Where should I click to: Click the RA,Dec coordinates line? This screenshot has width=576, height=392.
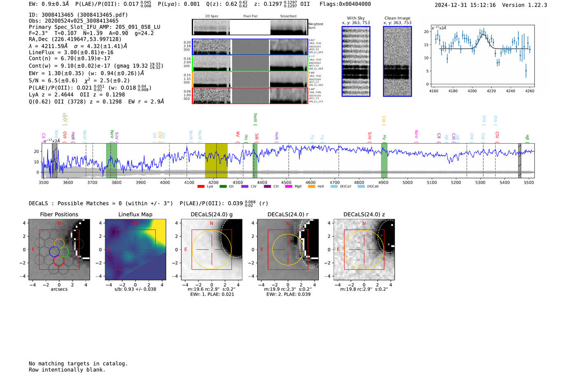click(75, 39)
